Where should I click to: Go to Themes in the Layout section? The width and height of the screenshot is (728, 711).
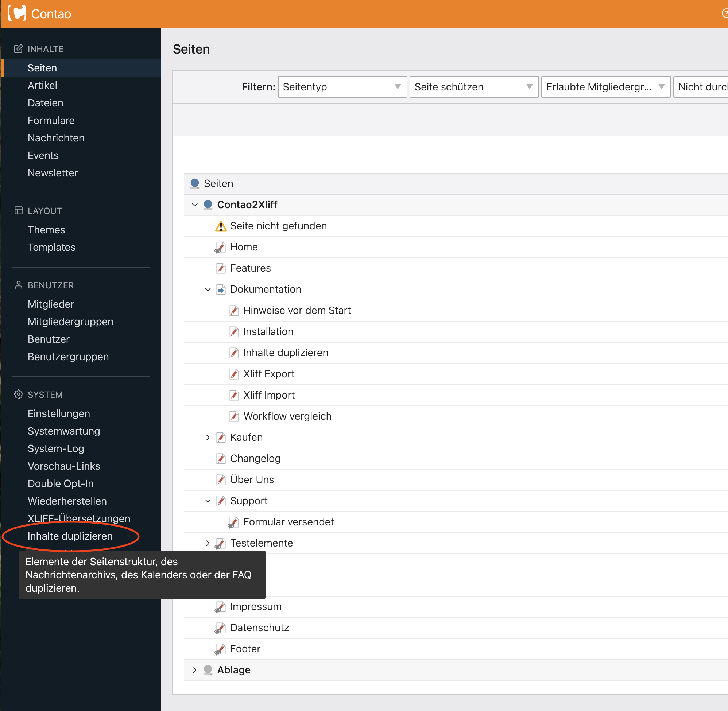click(x=46, y=230)
